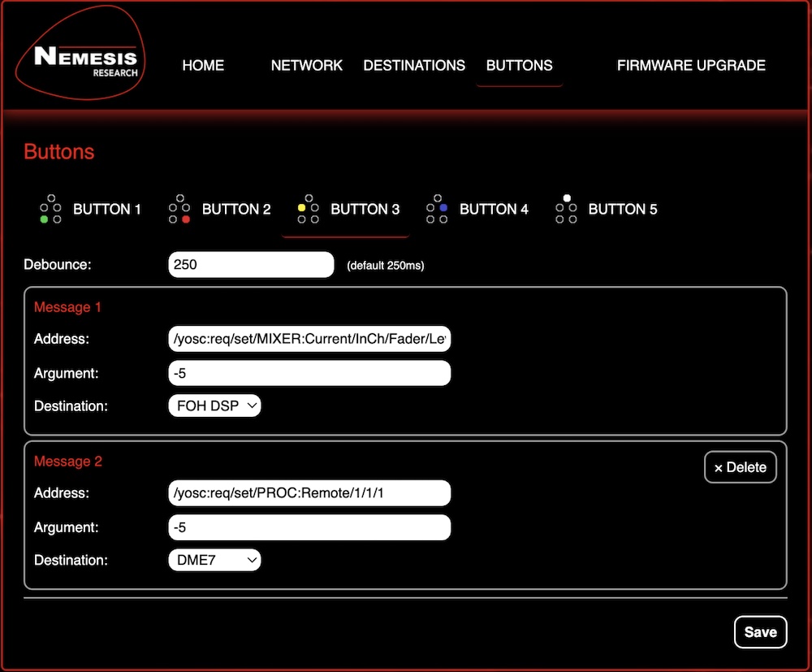
Task: Click the Debounce input field
Action: pyautogui.click(x=250, y=264)
